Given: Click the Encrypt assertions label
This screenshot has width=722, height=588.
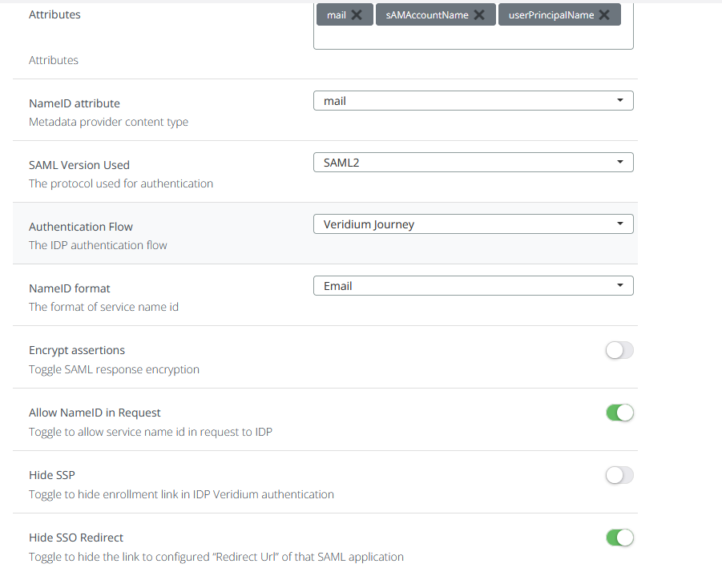Looking at the screenshot, I should point(77,350).
